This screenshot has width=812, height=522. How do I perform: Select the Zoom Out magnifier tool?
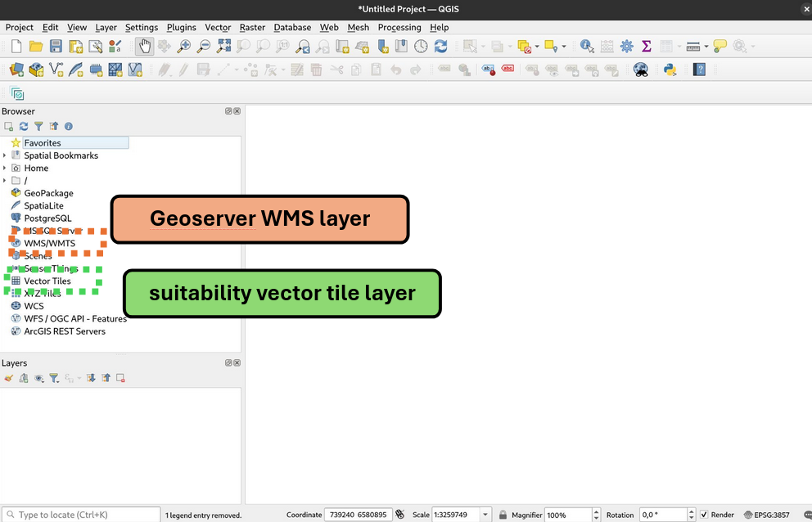coord(204,47)
